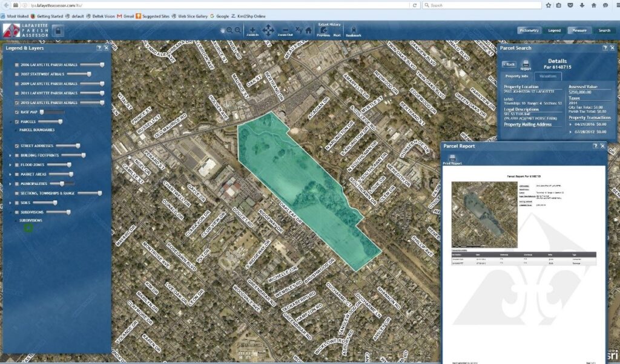Screen dimensions: 620x364
Task: Expand the 07/28/2012 property transaction
Action: pos(570,132)
